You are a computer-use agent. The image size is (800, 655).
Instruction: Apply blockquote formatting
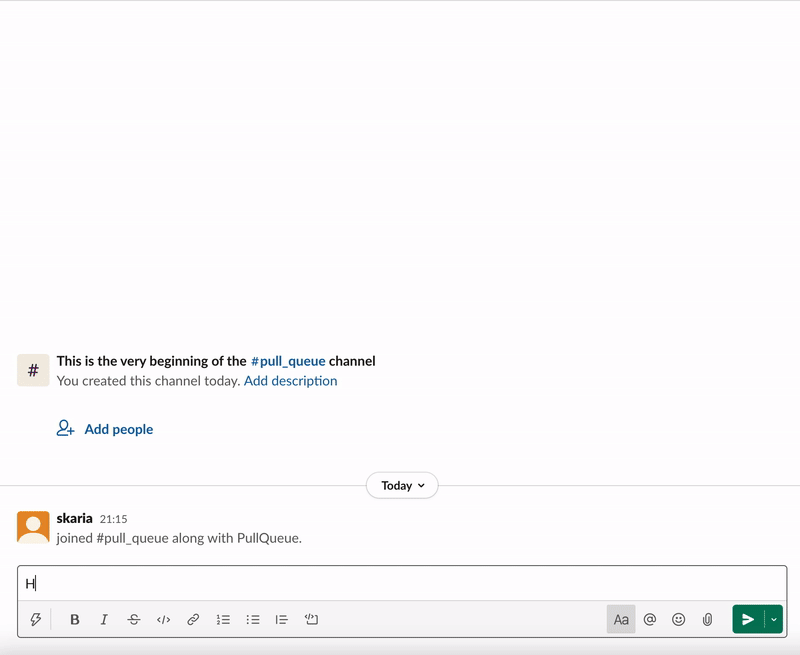click(282, 620)
